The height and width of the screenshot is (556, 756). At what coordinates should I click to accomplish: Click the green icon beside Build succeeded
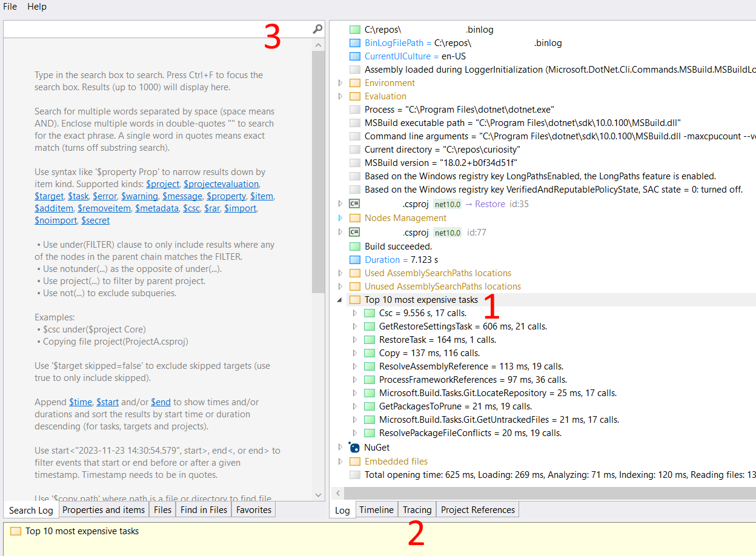[354, 246]
